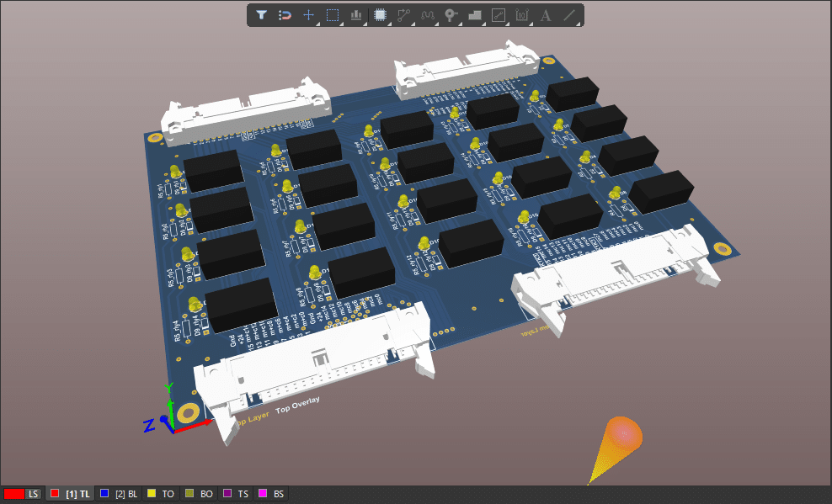Toggle the snapping magnet icon
This screenshot has height=504, width=832.
285,15
